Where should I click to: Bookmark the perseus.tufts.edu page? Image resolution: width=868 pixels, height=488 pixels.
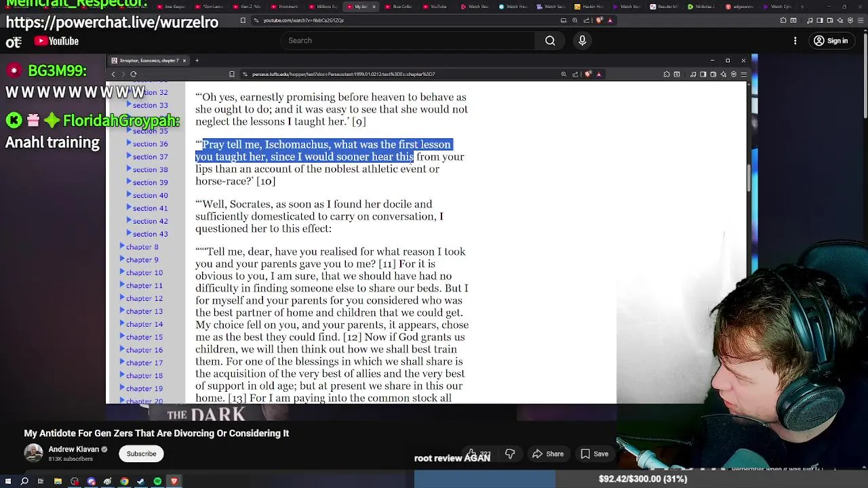tap(232, 74)
